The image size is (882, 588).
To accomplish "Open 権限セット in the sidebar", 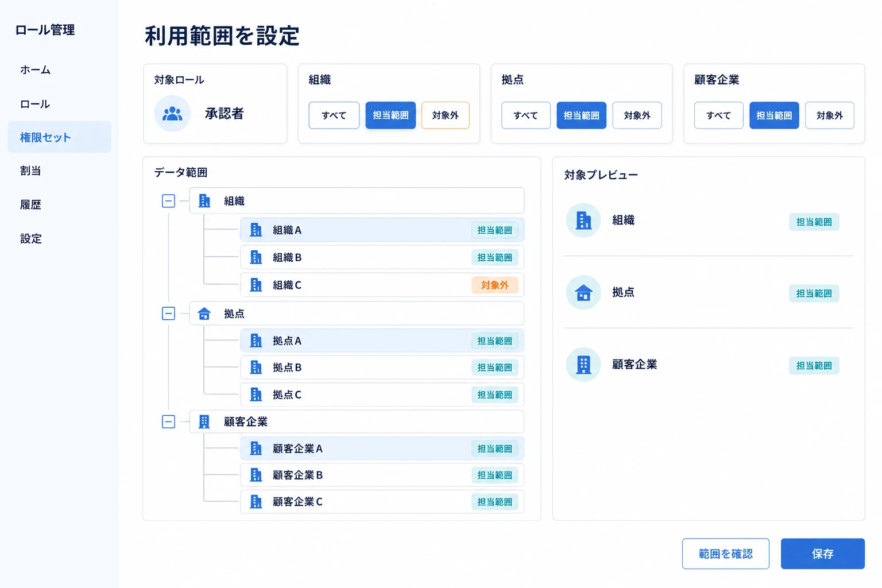I will tap(59, 137).
